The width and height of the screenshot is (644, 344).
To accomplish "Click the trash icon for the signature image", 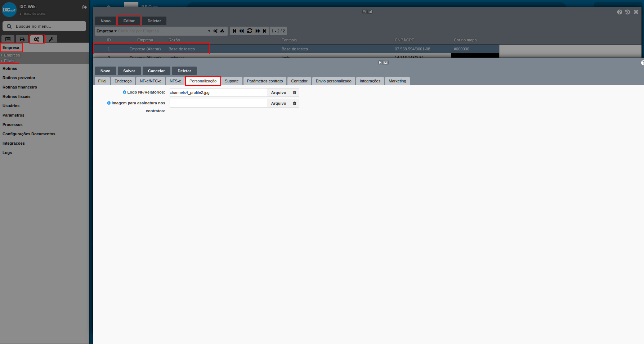I will tap(295, 103).
